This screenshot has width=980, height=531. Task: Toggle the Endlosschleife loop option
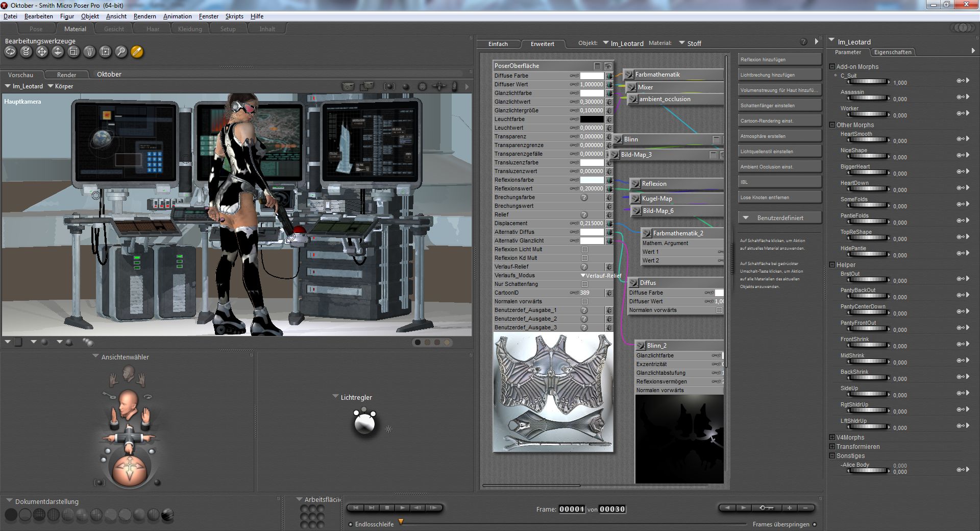pos(351,524)
